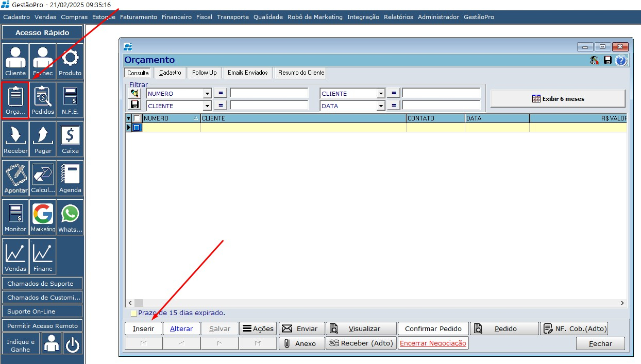
Task: Open the Monitor icon
Action: [15, 217]
